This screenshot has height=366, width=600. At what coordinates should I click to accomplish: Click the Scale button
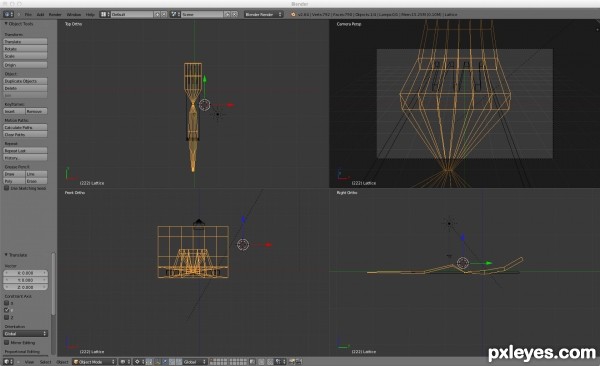point(25,56)
